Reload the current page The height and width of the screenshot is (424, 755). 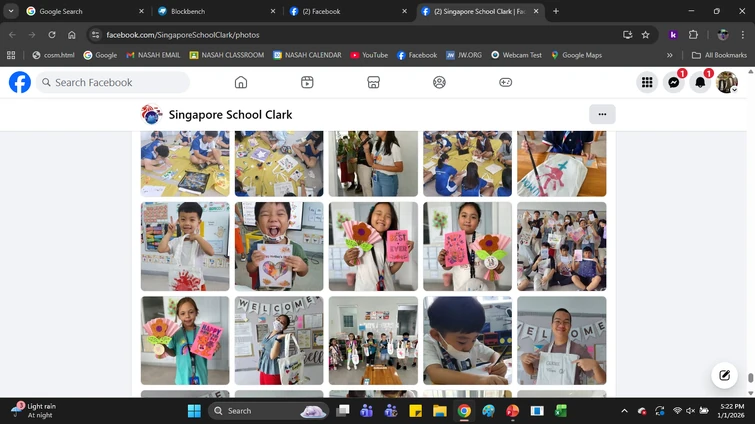[52, 35]
